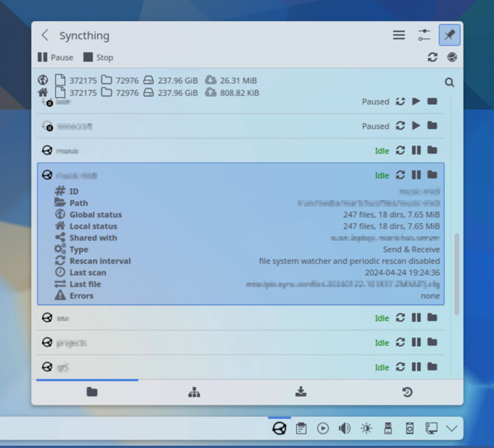
Task: Click the house local statistics icon
Action: tap(43, 92)
